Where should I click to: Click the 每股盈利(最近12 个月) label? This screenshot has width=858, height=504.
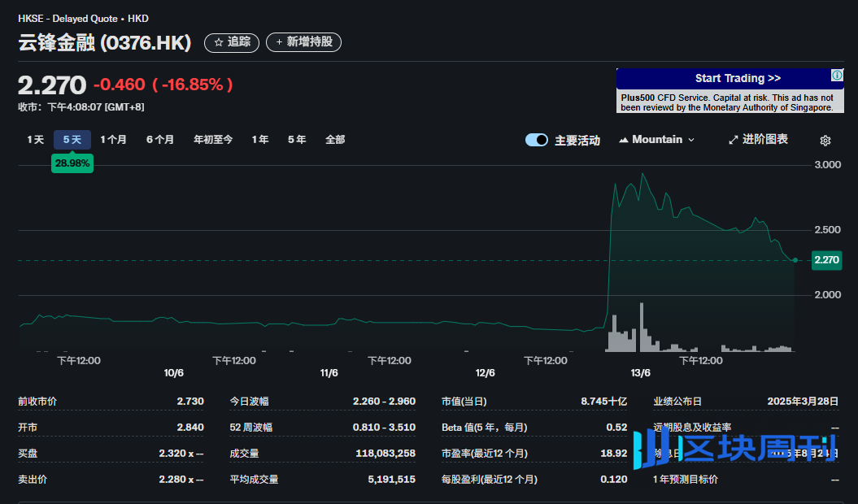[x=490, y=480]
